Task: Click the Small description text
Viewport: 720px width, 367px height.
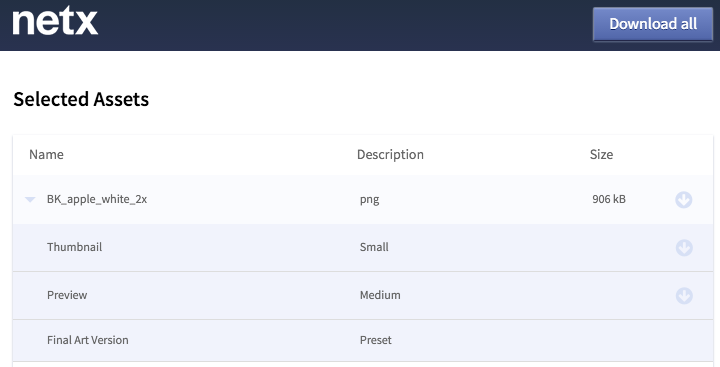Action: [x=374, y=247]
